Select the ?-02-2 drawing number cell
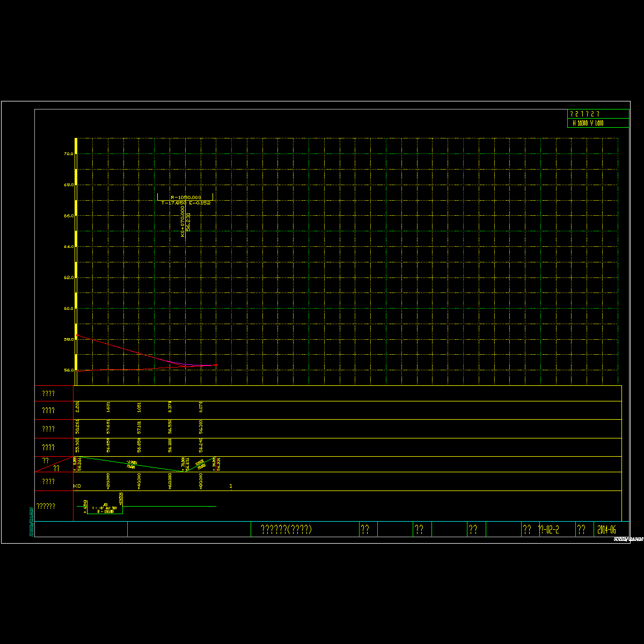 click(549, 530)
